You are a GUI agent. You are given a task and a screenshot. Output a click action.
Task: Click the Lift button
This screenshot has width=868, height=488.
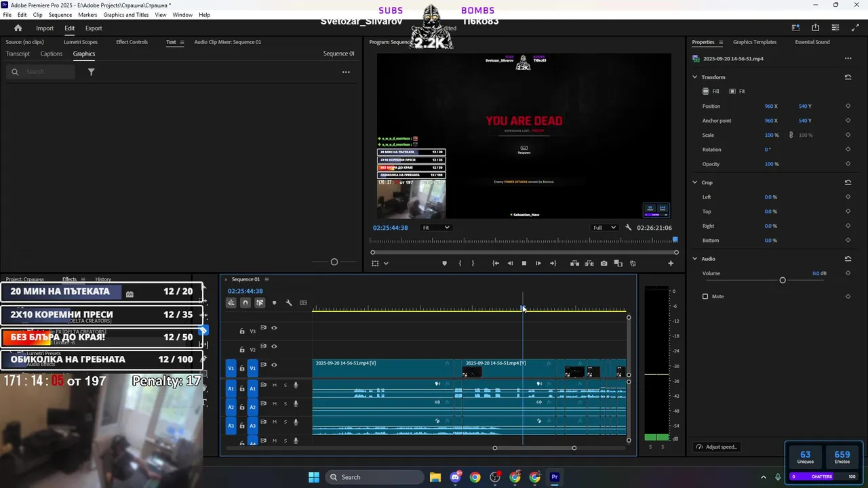coord(574,263)
